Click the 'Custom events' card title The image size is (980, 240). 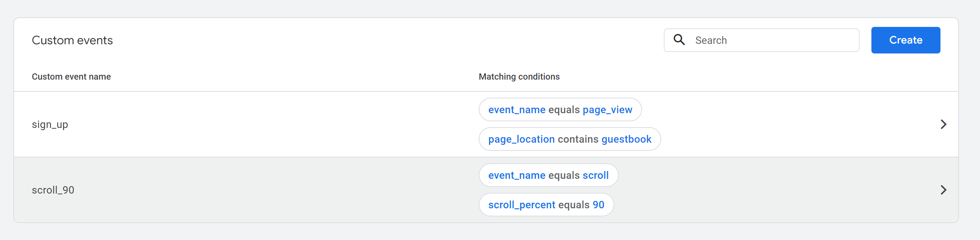pos(72,40)
